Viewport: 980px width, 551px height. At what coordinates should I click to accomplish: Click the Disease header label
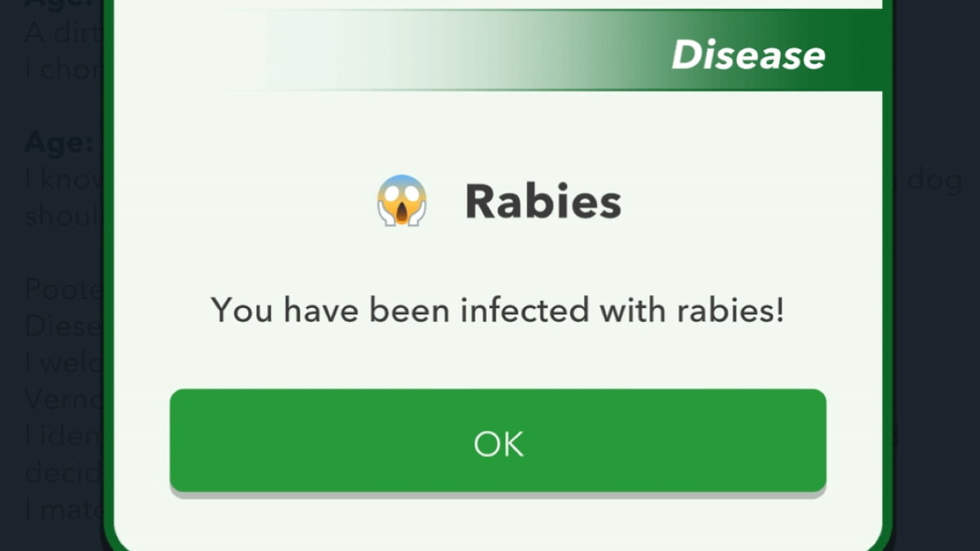pos(747,55)
